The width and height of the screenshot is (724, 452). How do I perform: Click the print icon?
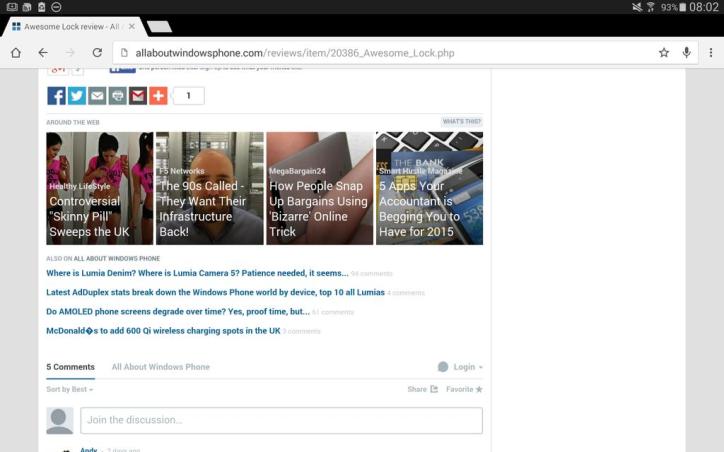tap(117, 96)
